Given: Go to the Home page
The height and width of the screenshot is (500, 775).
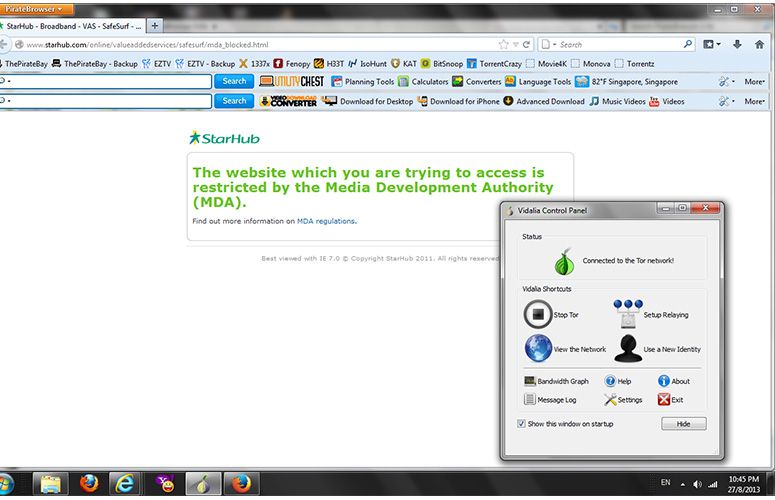Looking at the screenshot, I should click(x=760, y=44).
